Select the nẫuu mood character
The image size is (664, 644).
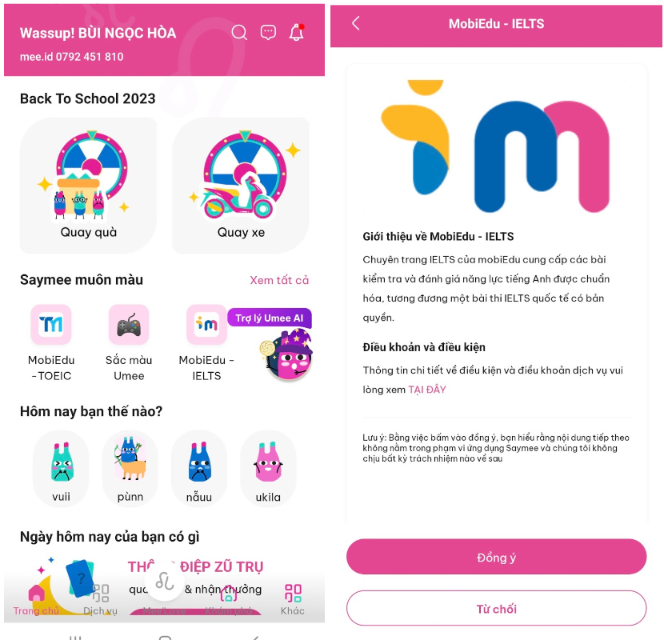(x=199, y=468)
